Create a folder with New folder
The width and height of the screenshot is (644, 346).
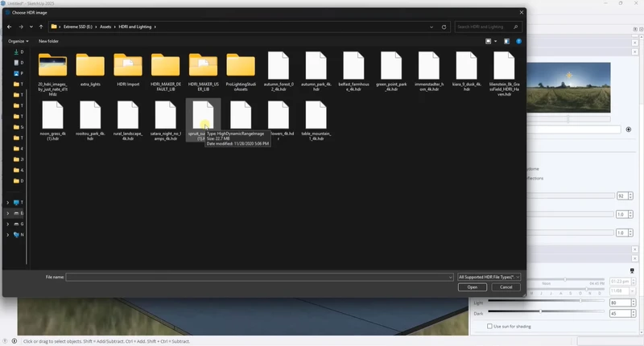point(48,40)
